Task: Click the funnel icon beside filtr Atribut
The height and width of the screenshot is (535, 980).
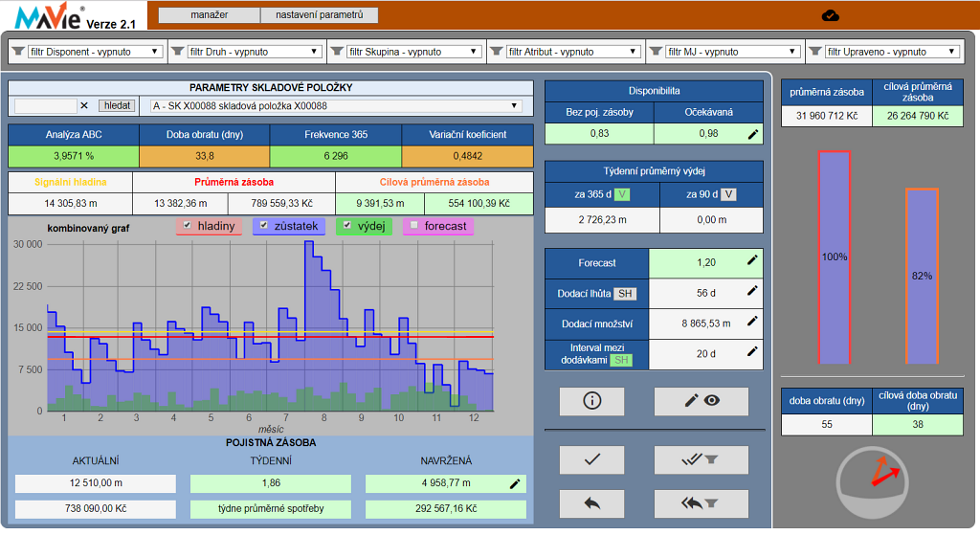Action: [497, 52]
